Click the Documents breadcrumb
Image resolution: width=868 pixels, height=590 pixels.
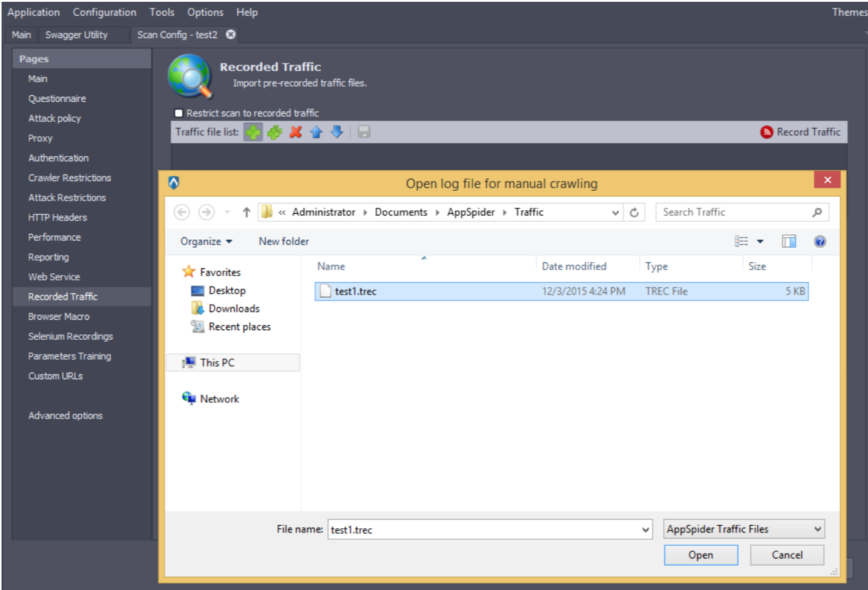coord(401,213)
